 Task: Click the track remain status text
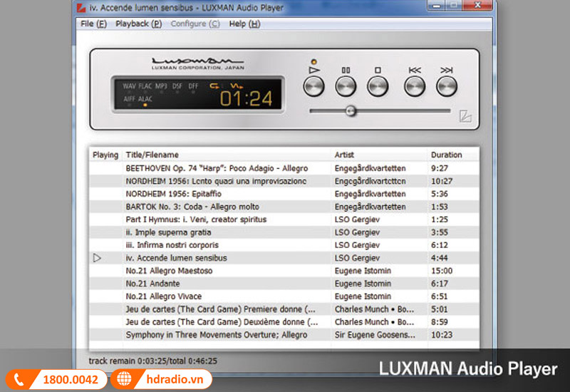click(152, 361)
